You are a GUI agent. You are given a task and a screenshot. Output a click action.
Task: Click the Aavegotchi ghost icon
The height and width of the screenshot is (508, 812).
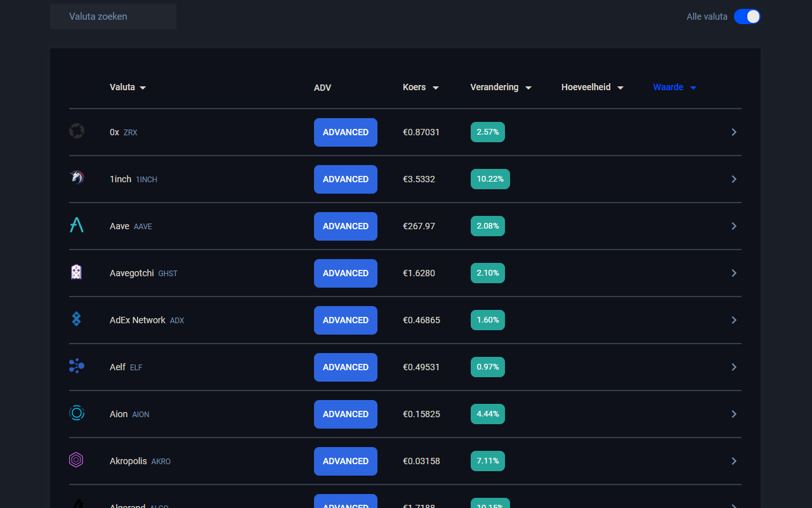pyautogui.click(x=77, y=272)
